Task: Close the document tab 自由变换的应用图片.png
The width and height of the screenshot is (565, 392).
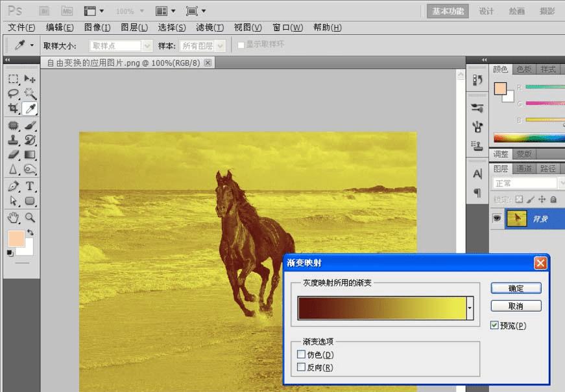Action: [x=208, y=63]
